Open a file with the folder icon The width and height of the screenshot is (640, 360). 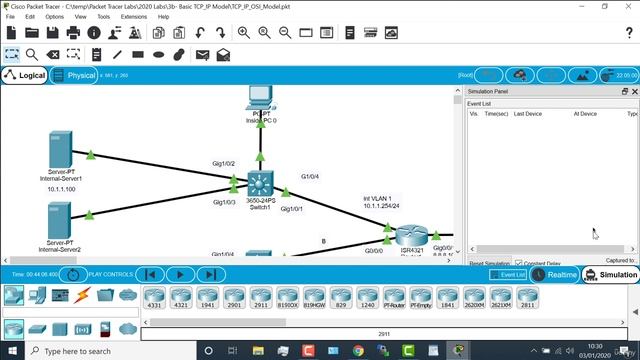click(32, 33)
